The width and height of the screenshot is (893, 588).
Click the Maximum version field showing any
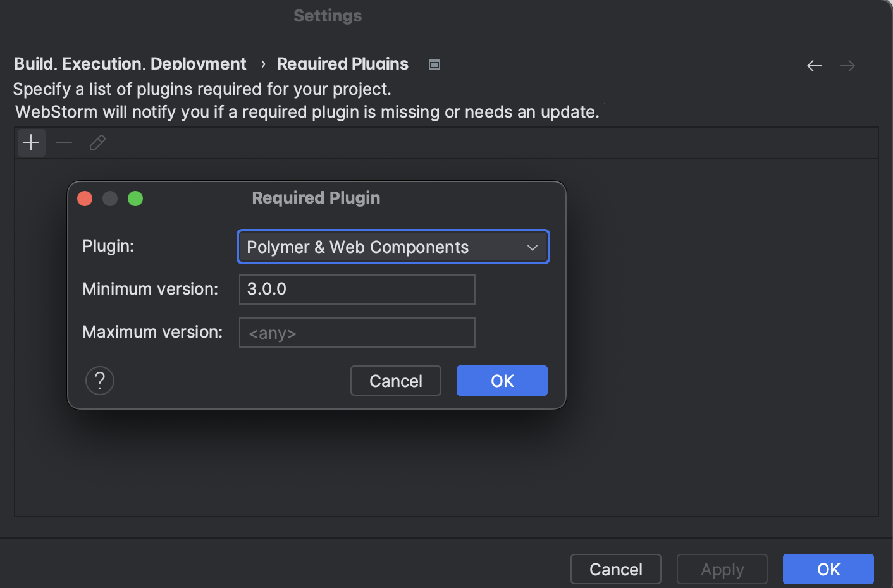coord(357,332)
